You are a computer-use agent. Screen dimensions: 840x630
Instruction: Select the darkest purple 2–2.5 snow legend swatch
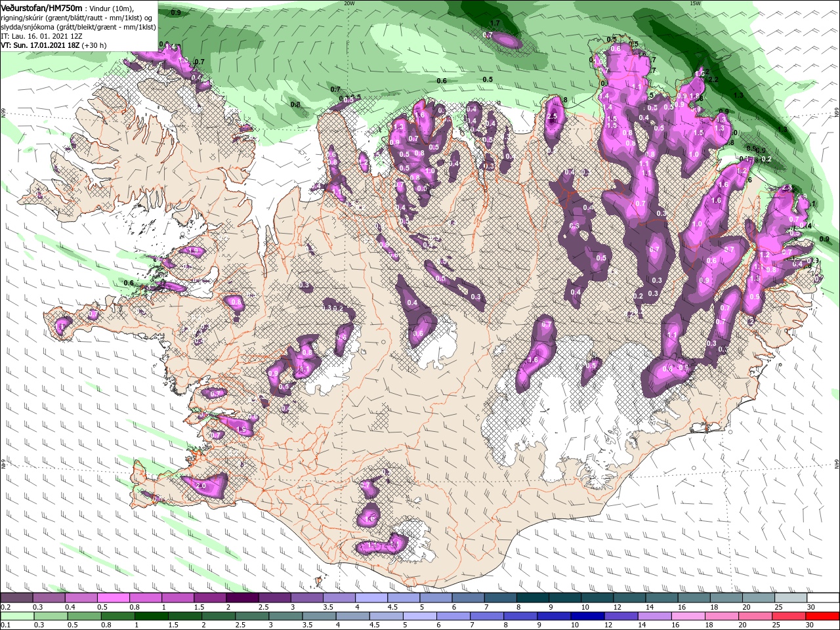coord(241,598)
